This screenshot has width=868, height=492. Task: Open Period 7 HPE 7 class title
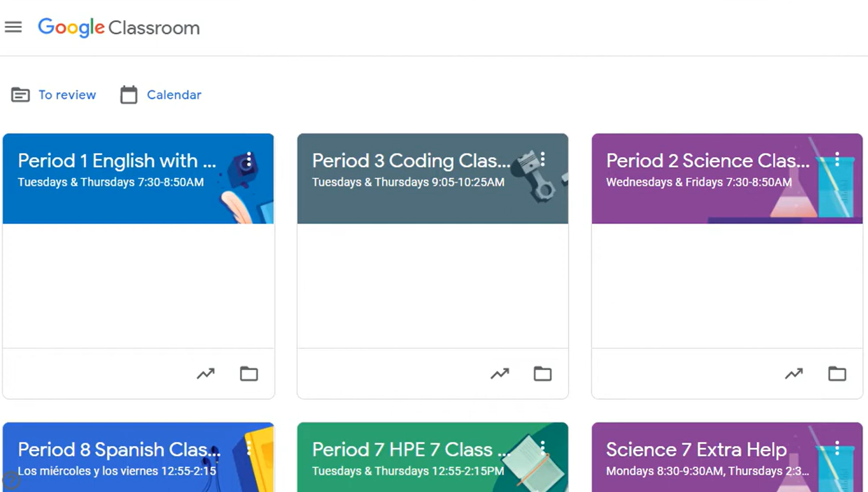coord(411,449)
